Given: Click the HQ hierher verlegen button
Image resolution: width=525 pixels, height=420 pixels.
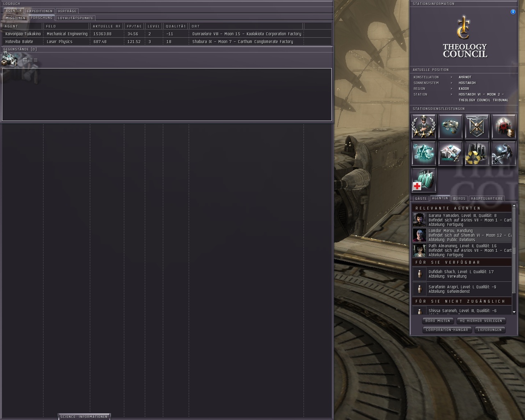Looking at the screenshot, I should click(481, 321).
